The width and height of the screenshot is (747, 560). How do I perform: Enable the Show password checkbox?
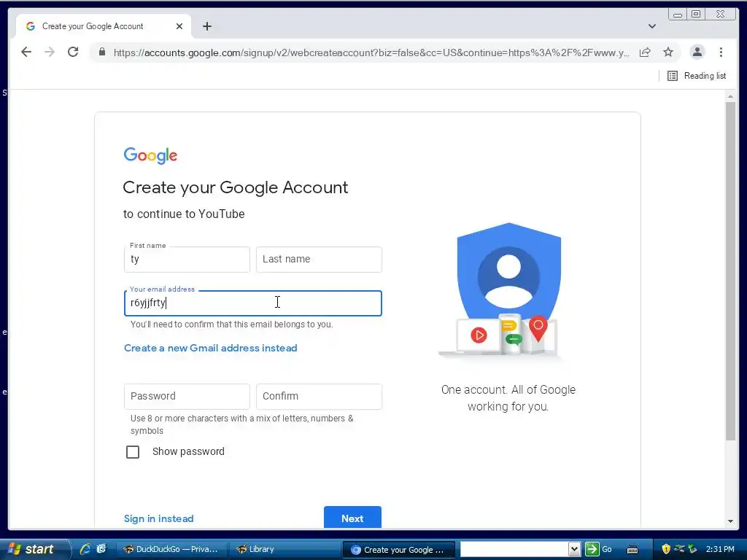pyautogui.click(x=133, y=452)
